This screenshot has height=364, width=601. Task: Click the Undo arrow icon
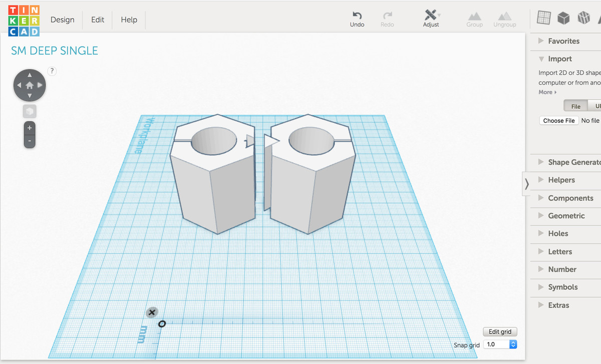pos(357,16)
